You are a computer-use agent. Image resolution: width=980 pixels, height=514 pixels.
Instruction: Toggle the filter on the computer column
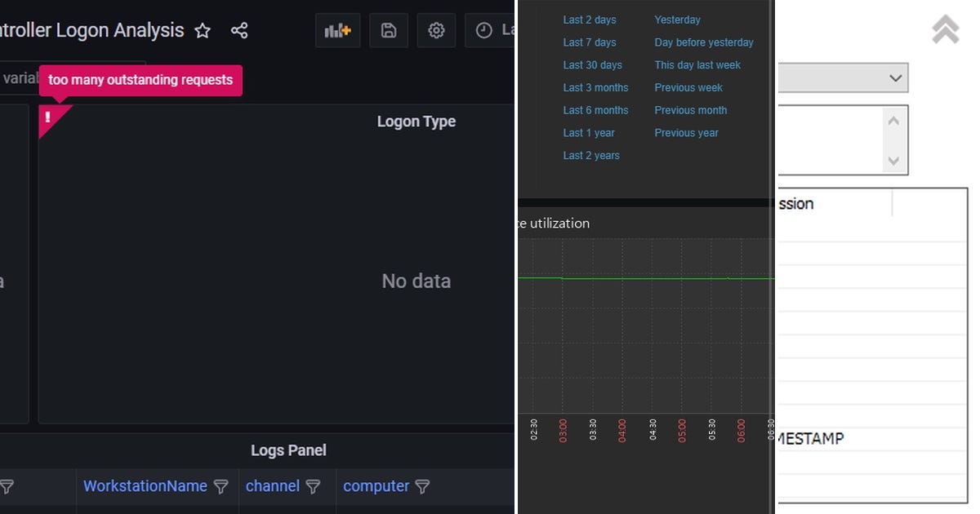[x=423, y=486]
